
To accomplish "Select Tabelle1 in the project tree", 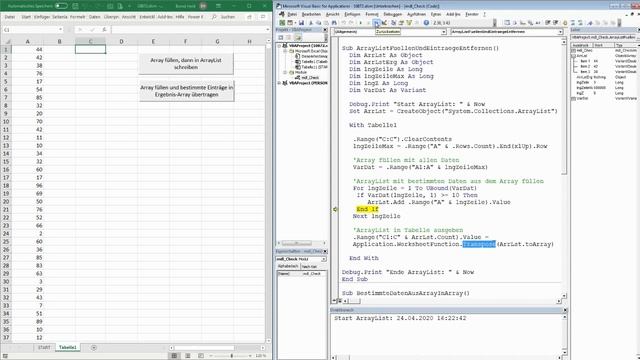I will pos(314,62).
